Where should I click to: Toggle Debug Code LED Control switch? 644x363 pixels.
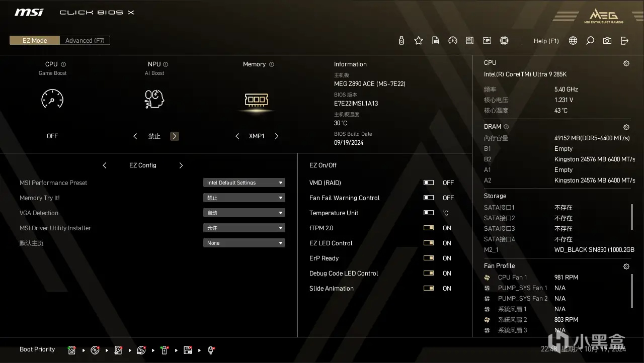[x=429, y=274]
